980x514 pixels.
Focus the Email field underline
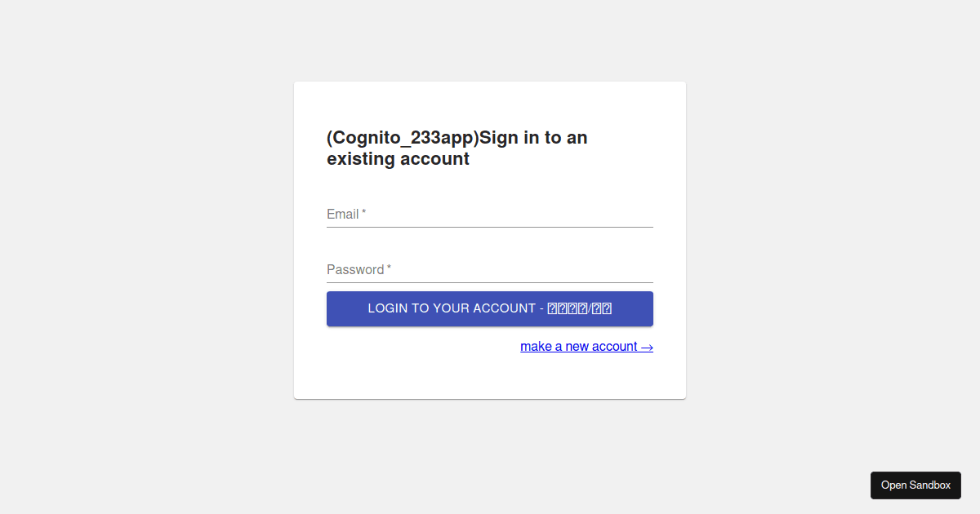[490, 226]
